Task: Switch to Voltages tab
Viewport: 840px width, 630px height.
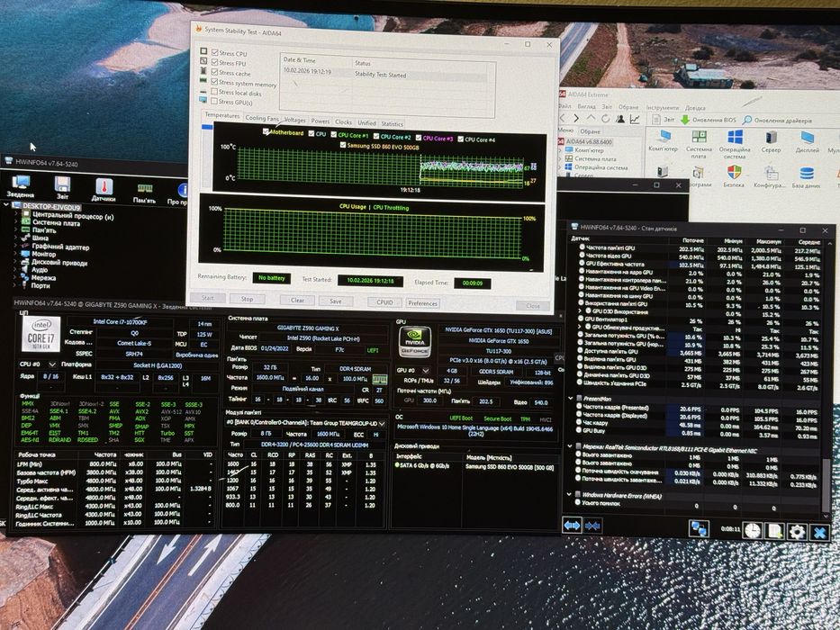Action: click(x=294, y=120)
